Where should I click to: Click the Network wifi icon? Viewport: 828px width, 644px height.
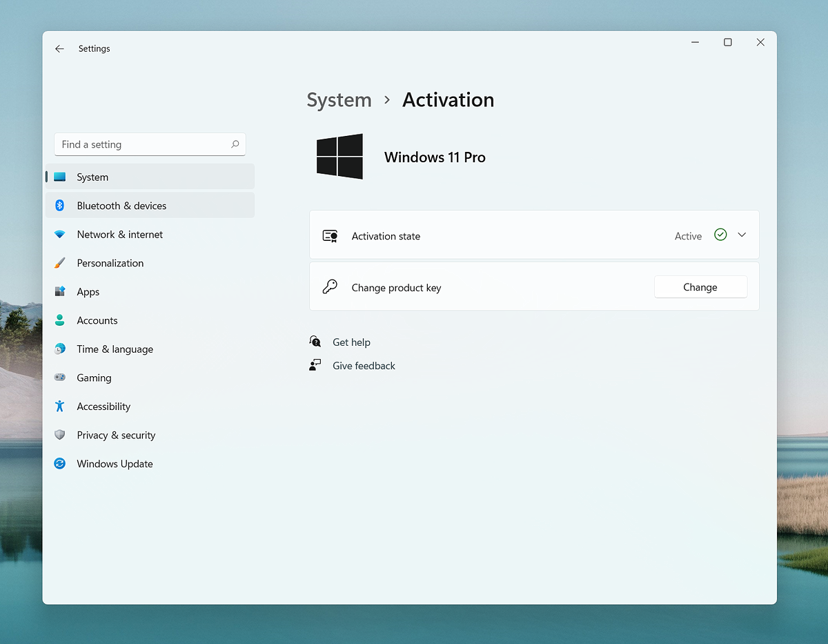[x=60, y=235]
